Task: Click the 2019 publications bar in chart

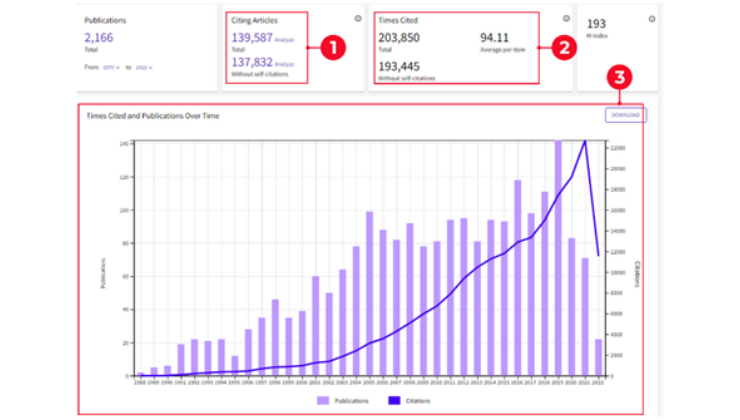Action: coord(558,258)
